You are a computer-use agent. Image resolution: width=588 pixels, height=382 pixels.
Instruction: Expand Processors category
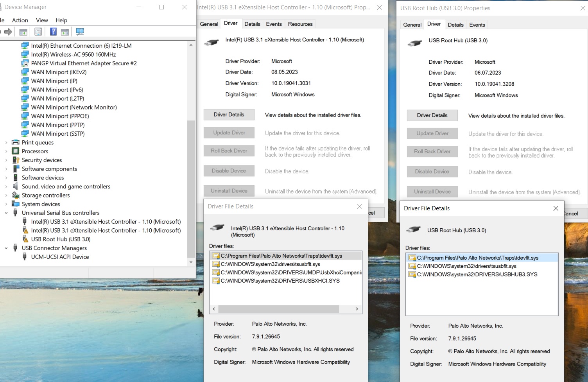tap(6, 151)
